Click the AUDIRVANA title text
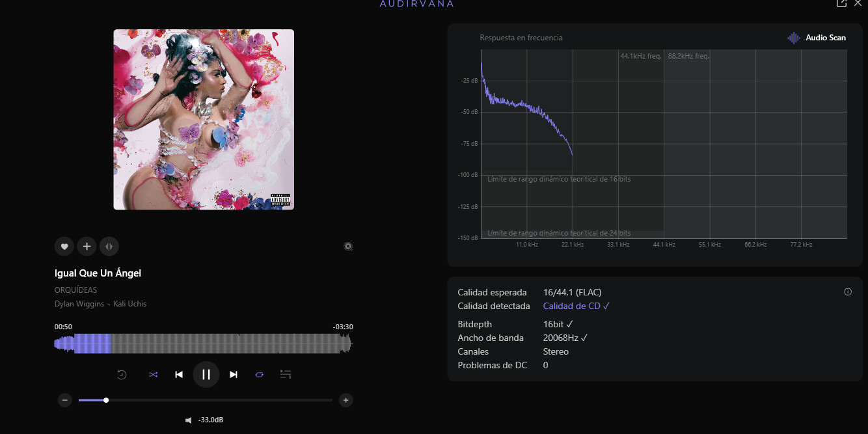868x434 pixels. [417, 4]
